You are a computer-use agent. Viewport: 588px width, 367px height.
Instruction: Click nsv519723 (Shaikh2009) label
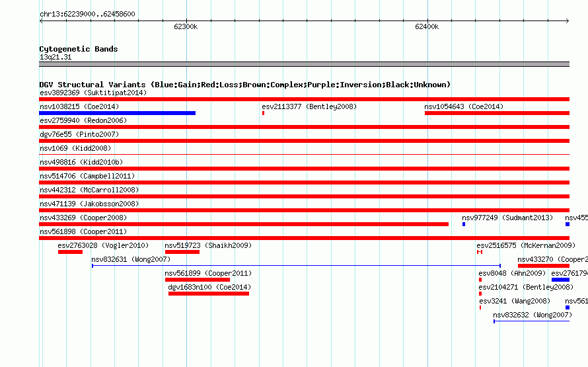208,245
